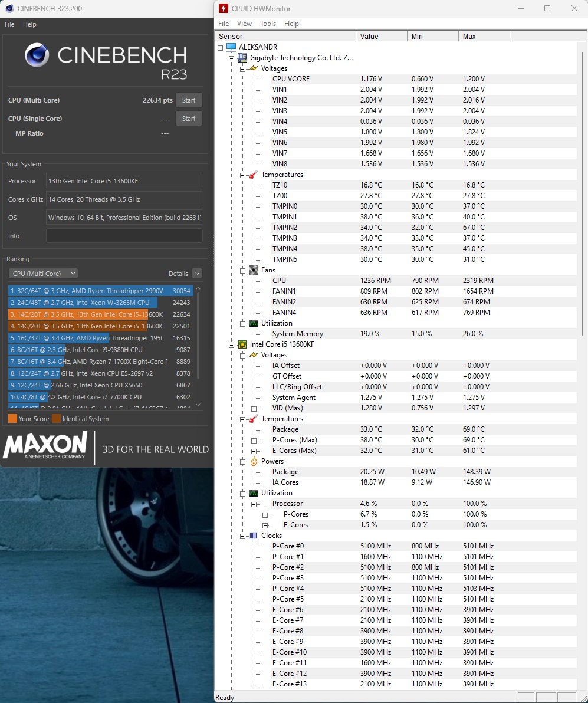This screenshot has height=703, width=588.
Task: Click the Cinebench R23 sphere logo
Action: point(37,55)
